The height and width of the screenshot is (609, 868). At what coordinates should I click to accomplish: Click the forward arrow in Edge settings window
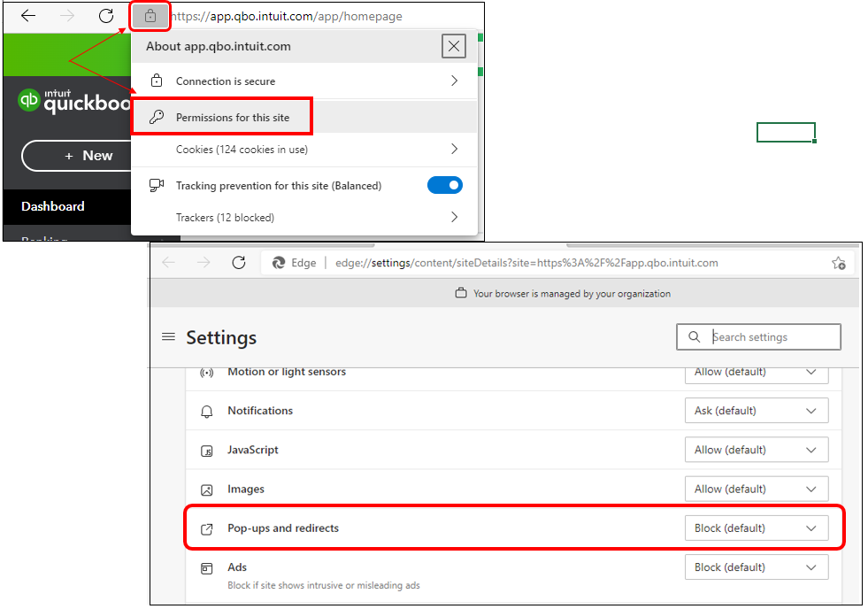point(204,262)
